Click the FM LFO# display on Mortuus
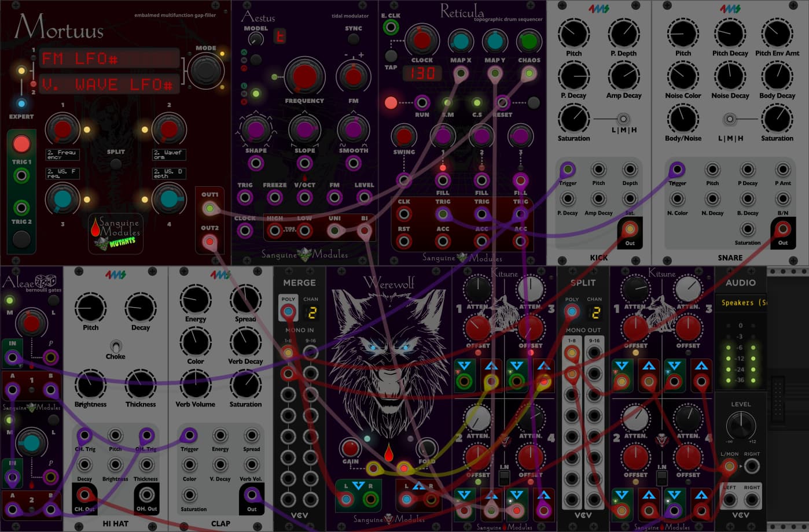 tap(109, 58)
